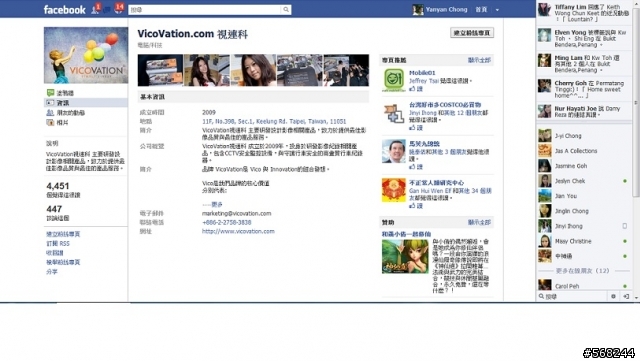This screenshot has height=361, width=640.
Task: Chat with Jian You
Action: click(x=584, y=196)
